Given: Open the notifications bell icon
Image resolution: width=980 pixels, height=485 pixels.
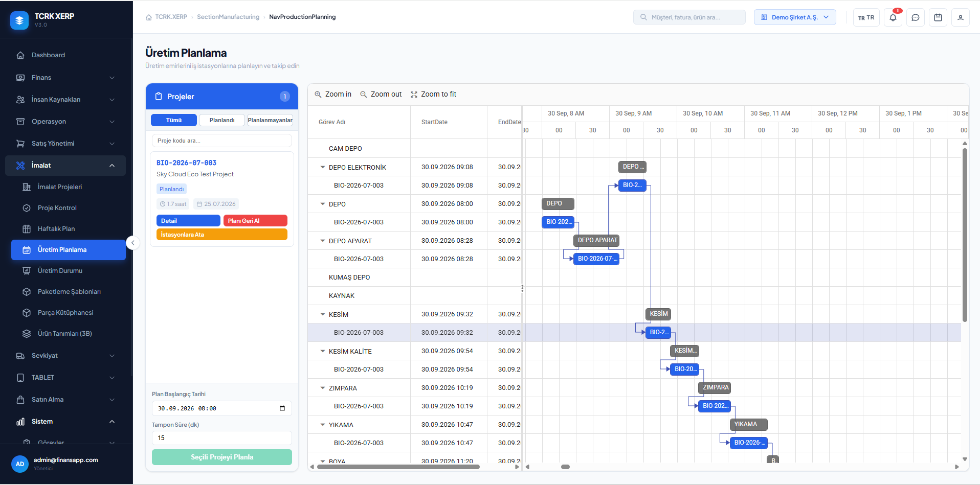Looking at the screenshot, I should [893, 17].
